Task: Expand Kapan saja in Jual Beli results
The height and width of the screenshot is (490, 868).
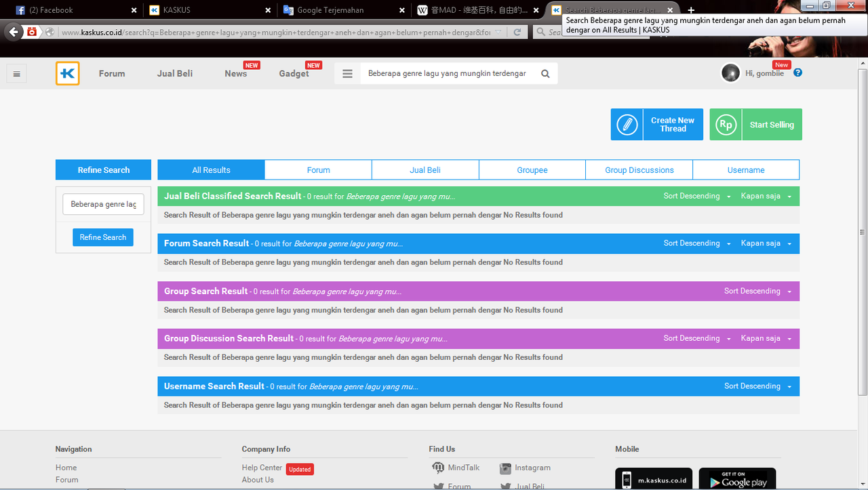Action: (x=766, y=196)
